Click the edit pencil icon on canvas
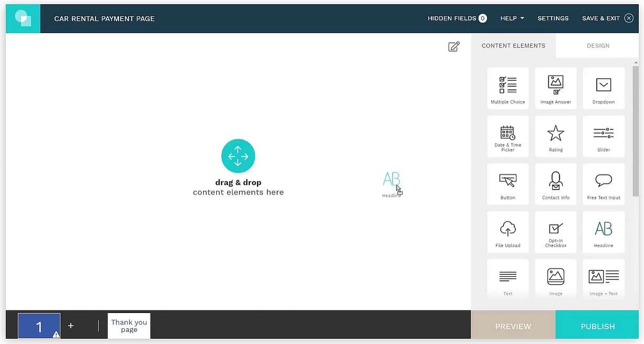 (x=454, y=47)
